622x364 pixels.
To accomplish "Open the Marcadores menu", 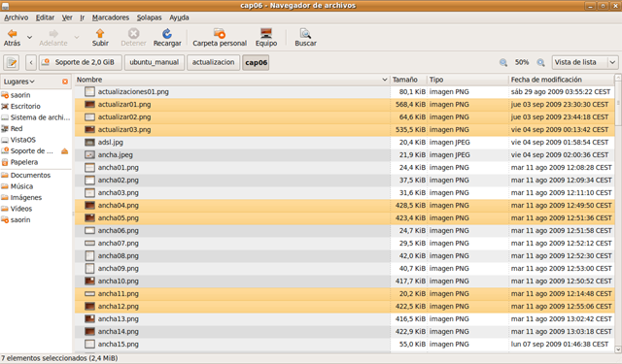I will [111, 17].
